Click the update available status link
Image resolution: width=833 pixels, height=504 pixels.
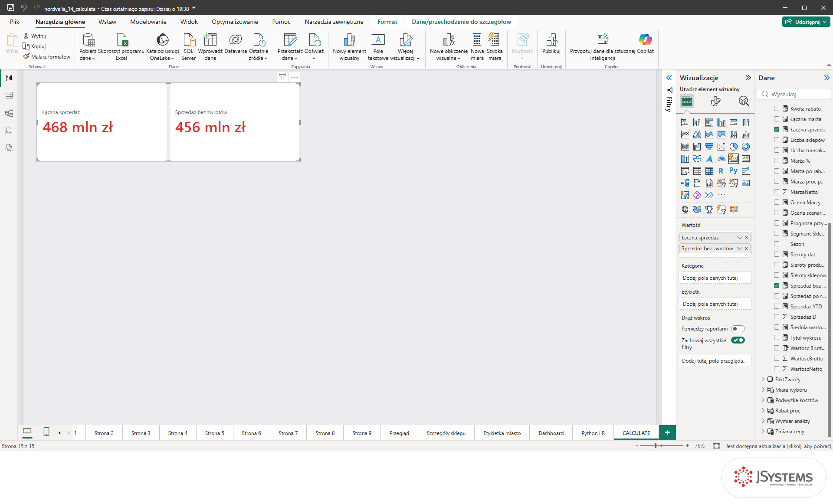click(x=778, y=446)
